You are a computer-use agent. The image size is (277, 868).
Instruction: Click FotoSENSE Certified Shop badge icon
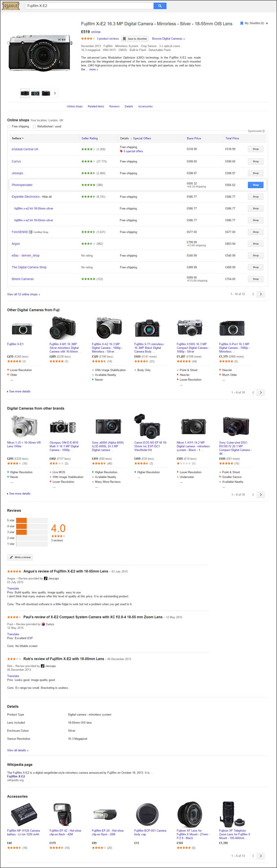[x=31, y=232]
